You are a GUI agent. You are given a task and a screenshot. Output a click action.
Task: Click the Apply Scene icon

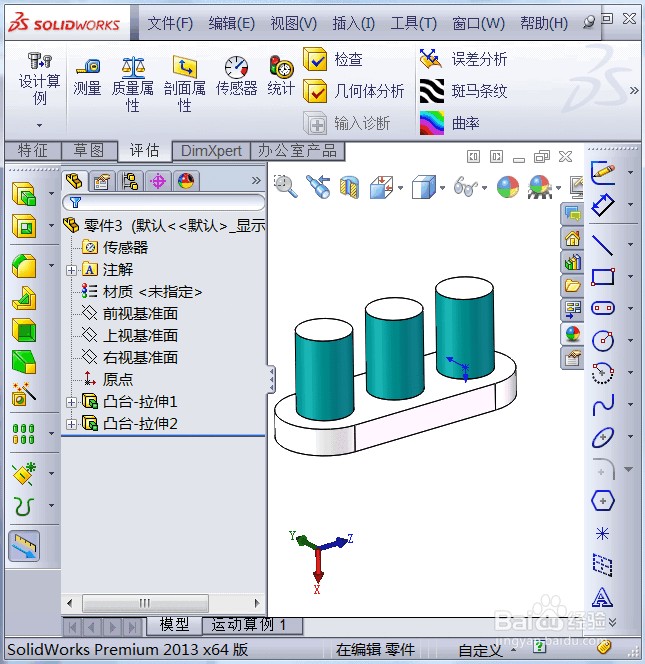pyautogui.click(x=540, y=187)
